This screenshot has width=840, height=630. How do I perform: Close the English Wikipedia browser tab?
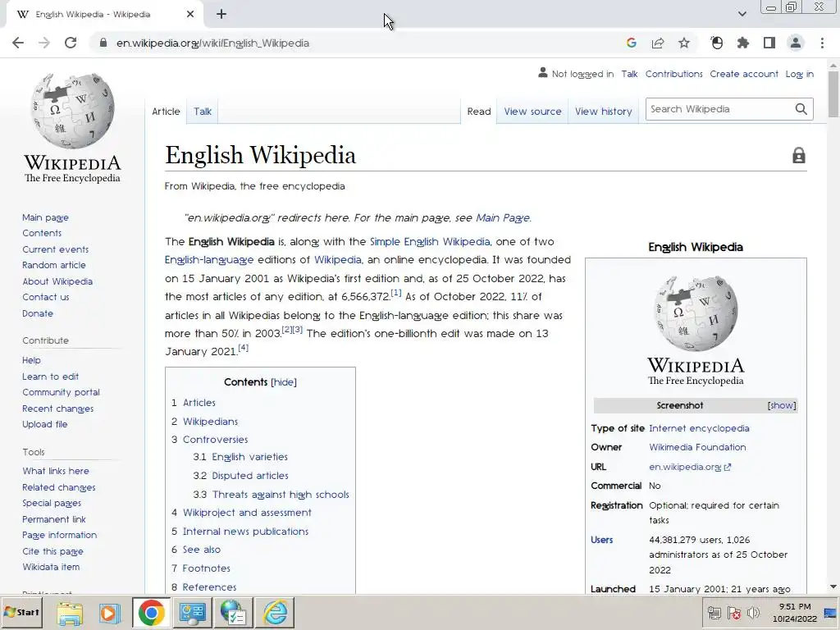click(190, 15)
